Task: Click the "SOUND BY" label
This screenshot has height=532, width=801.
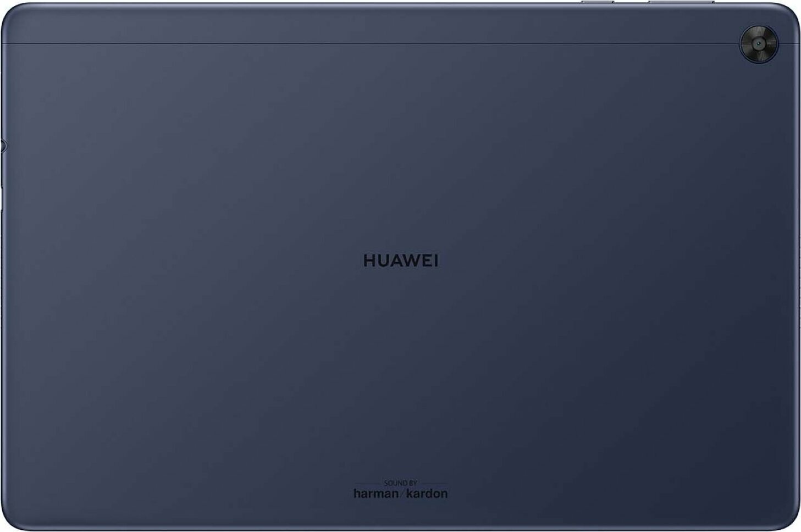Action: point(400,483)
